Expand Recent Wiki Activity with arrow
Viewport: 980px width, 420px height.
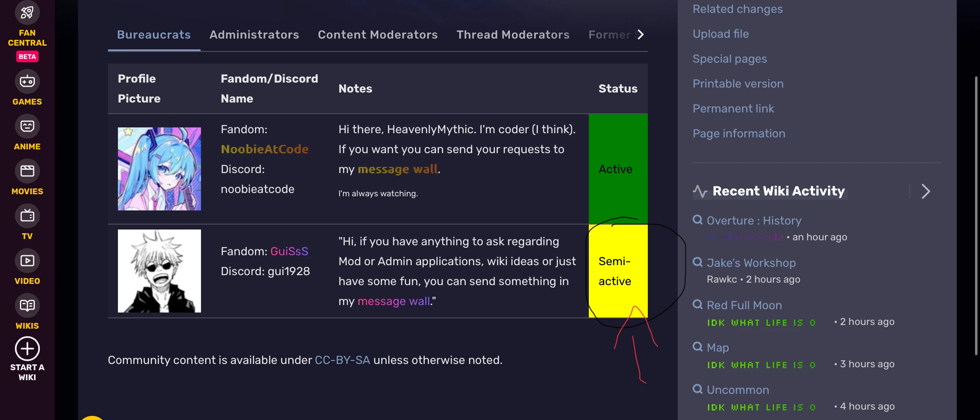tap(926, 191)
